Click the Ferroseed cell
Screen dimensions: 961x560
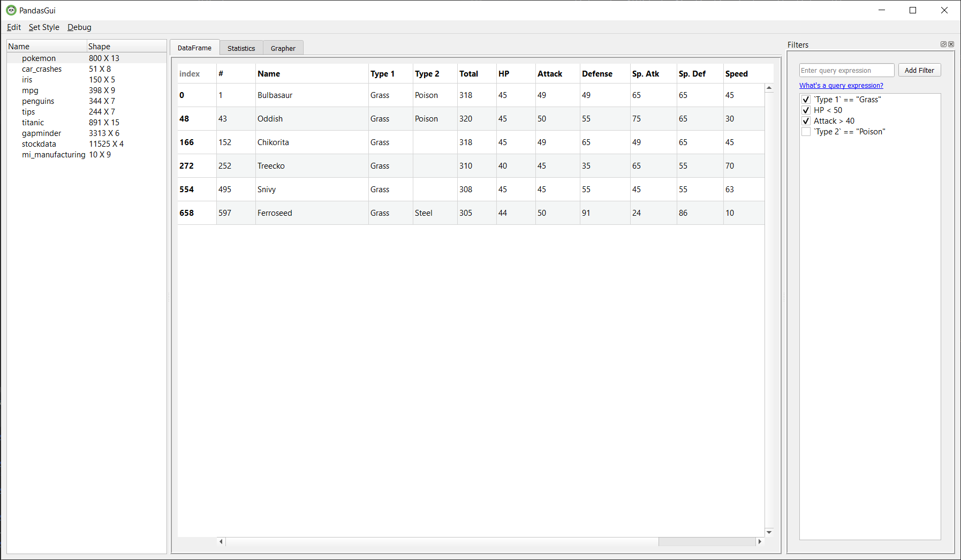[312, 213]
